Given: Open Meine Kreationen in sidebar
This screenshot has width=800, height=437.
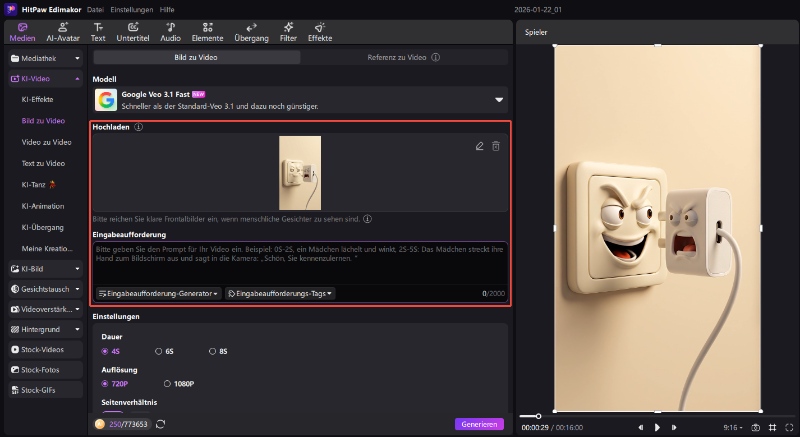Looking at the screenshot, I should coord(47,249).
